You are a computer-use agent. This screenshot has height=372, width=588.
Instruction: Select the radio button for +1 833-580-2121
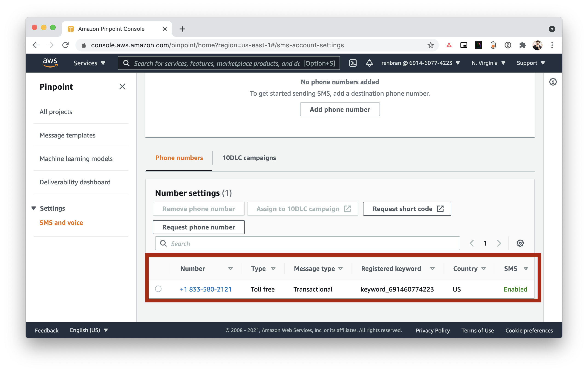point(158,289)
